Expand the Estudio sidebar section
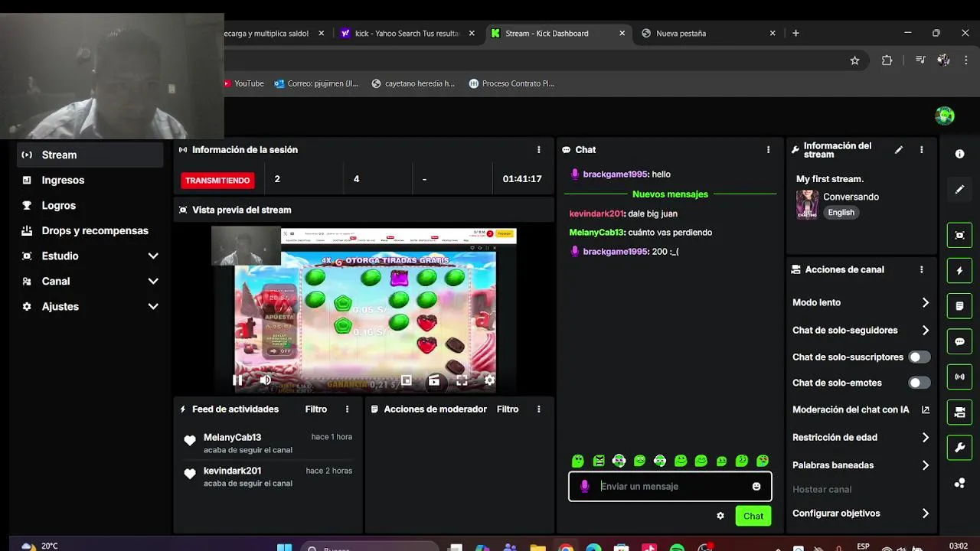This screenshot has width=980, height=551. 90,256
